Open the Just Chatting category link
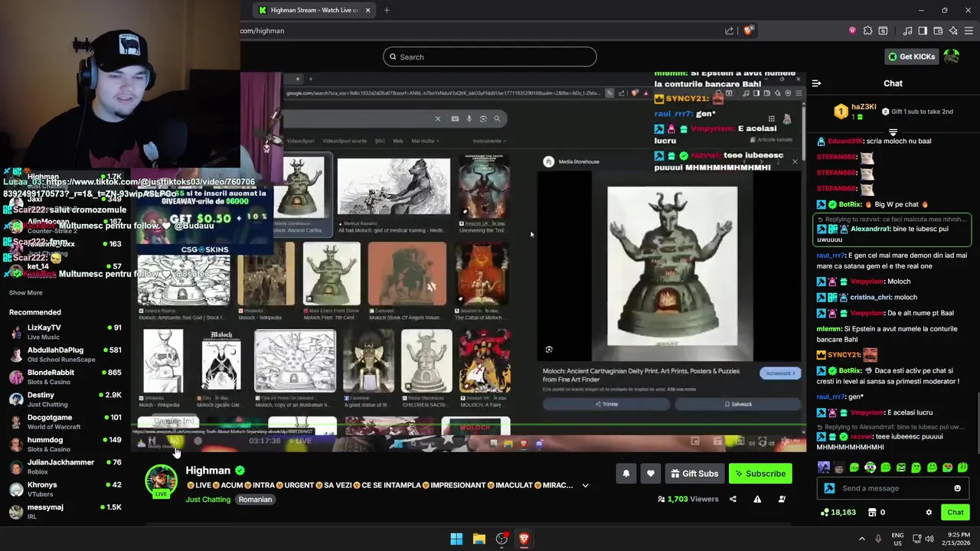Screen dimensions: 980x551 [207, 500]
